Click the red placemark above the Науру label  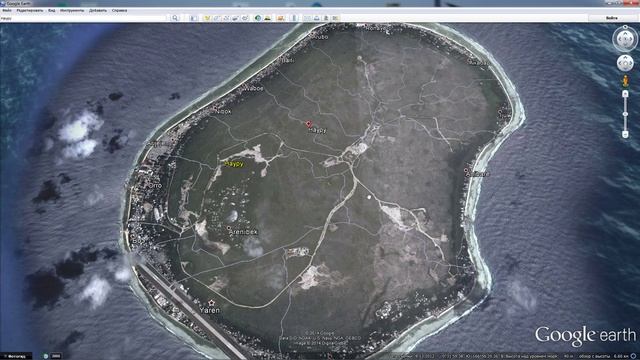(x=309, y=124)
